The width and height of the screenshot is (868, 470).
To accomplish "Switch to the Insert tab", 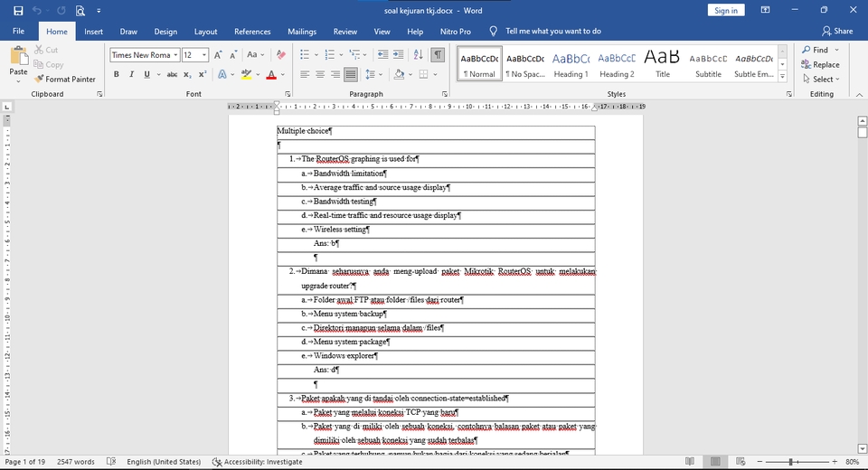I will pyautogui.click(x=93, y=32).
